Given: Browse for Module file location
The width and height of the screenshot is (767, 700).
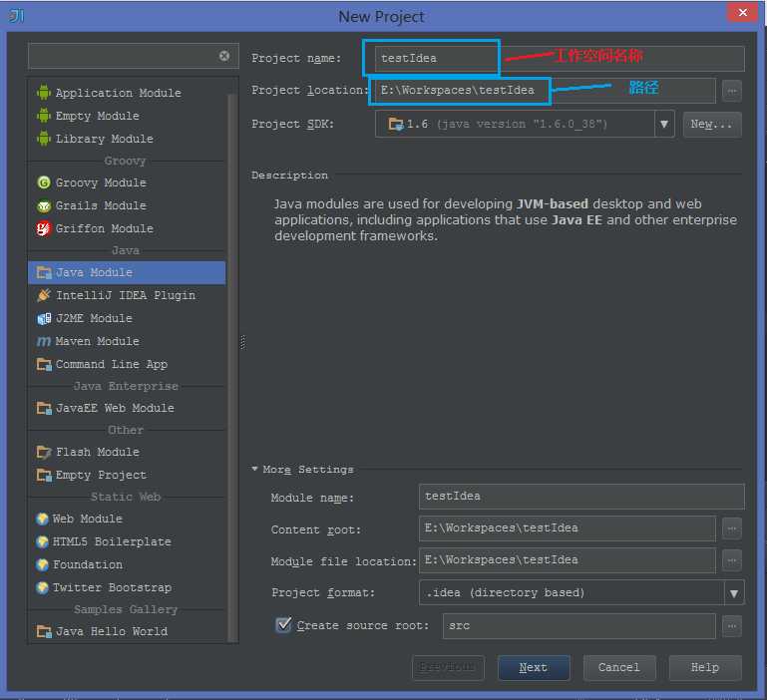Looking at the screenshot, I should [x=731, y=560].
